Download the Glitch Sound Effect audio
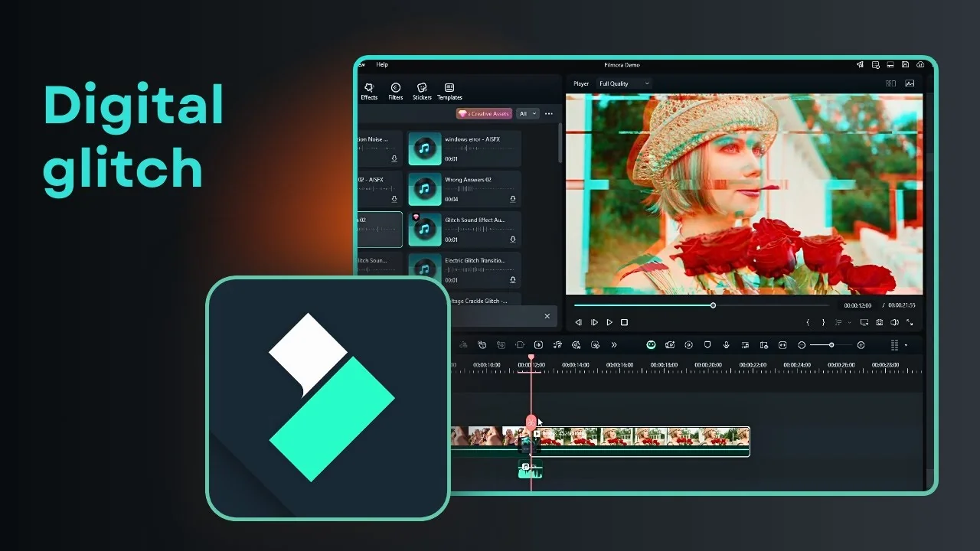This screenshot has height=551, width=980. 513,240
